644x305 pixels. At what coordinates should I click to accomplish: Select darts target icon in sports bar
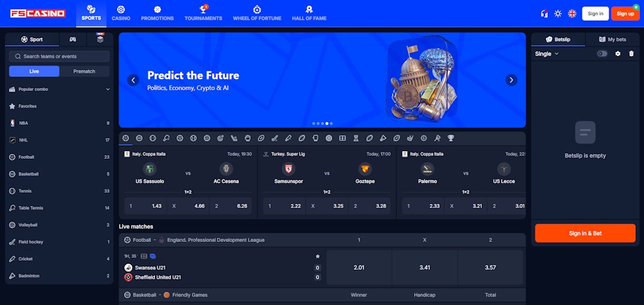(220, 138)
